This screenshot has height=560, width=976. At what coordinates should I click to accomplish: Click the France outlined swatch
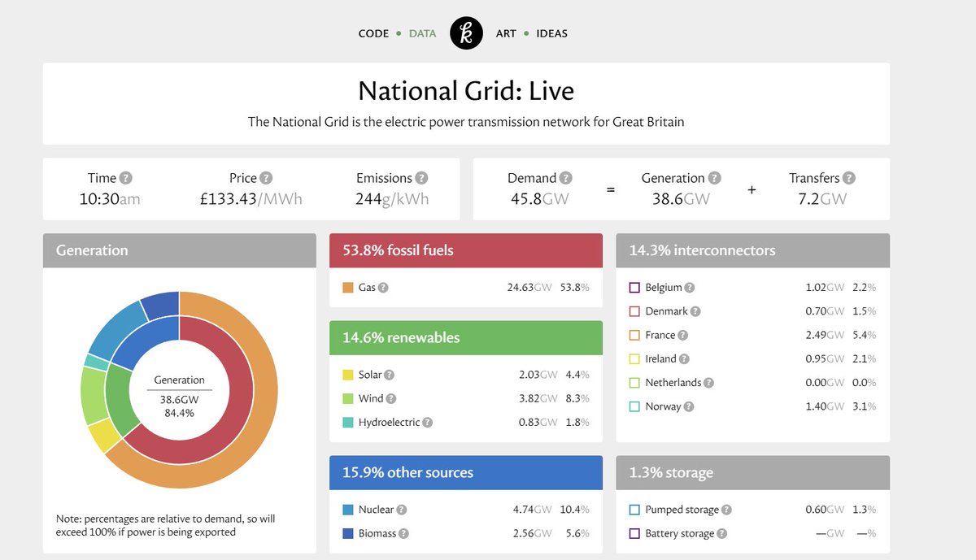(x=635, y=335)
